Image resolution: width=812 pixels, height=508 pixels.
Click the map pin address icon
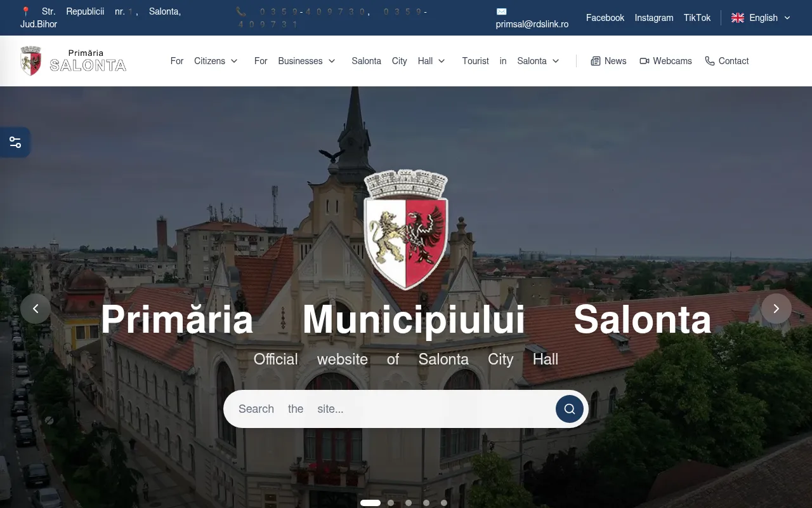coord(25,11)
